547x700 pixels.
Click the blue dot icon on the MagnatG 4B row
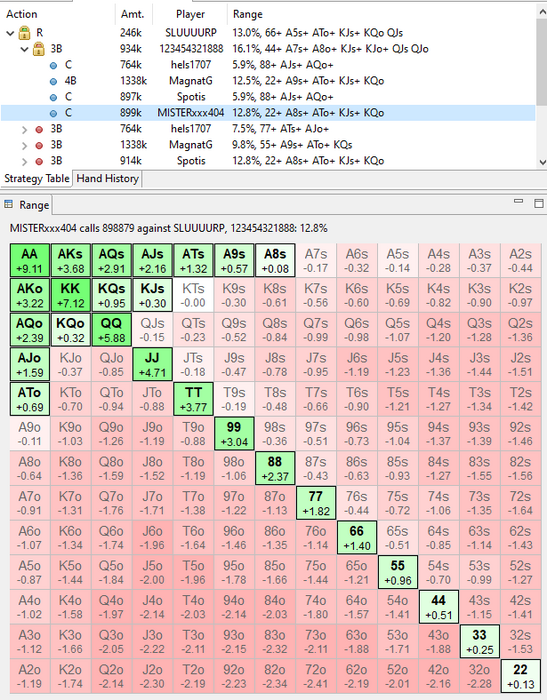(x=54, y=81)
